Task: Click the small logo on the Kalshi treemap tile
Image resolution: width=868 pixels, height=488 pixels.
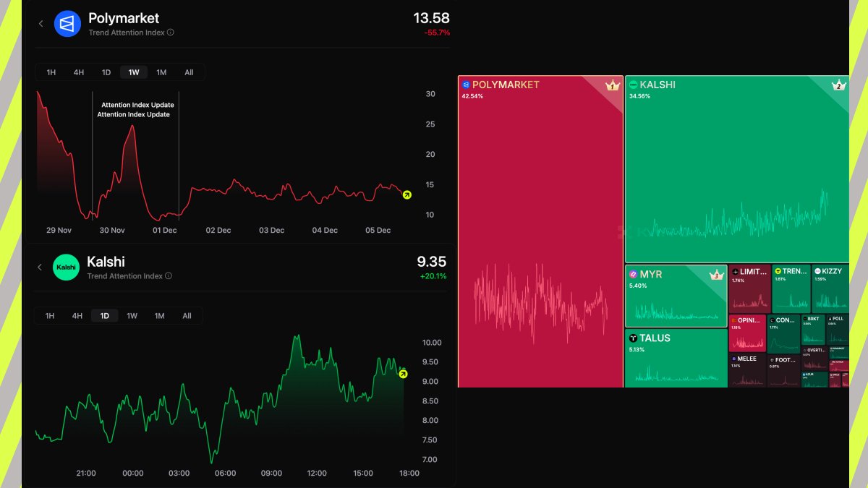Action: 633,85
